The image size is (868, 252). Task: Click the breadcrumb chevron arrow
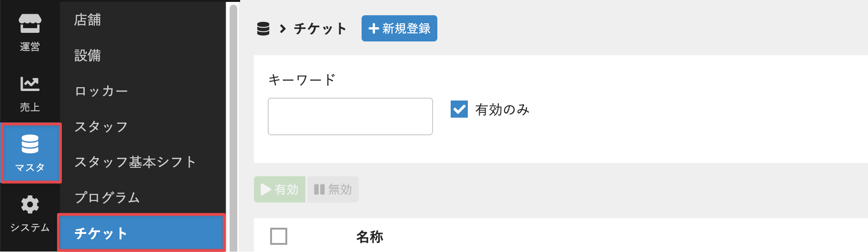click(x=283, y=29)
